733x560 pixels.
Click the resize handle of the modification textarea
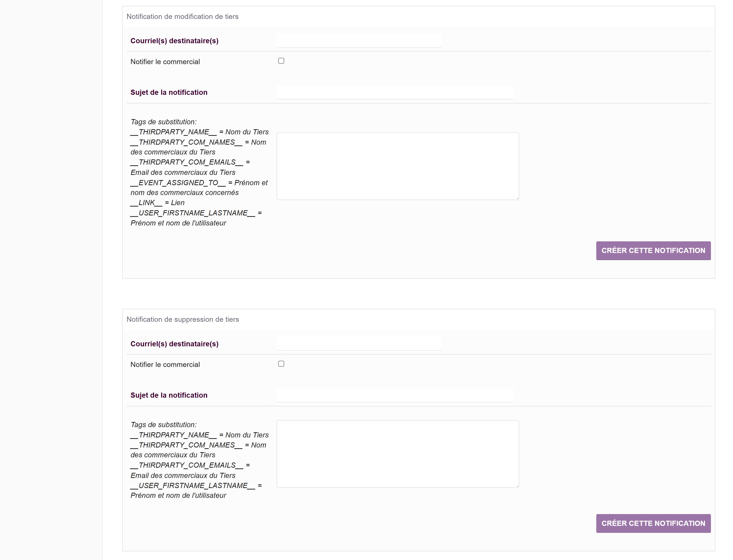pyautogui.click(x=517, y=198)
